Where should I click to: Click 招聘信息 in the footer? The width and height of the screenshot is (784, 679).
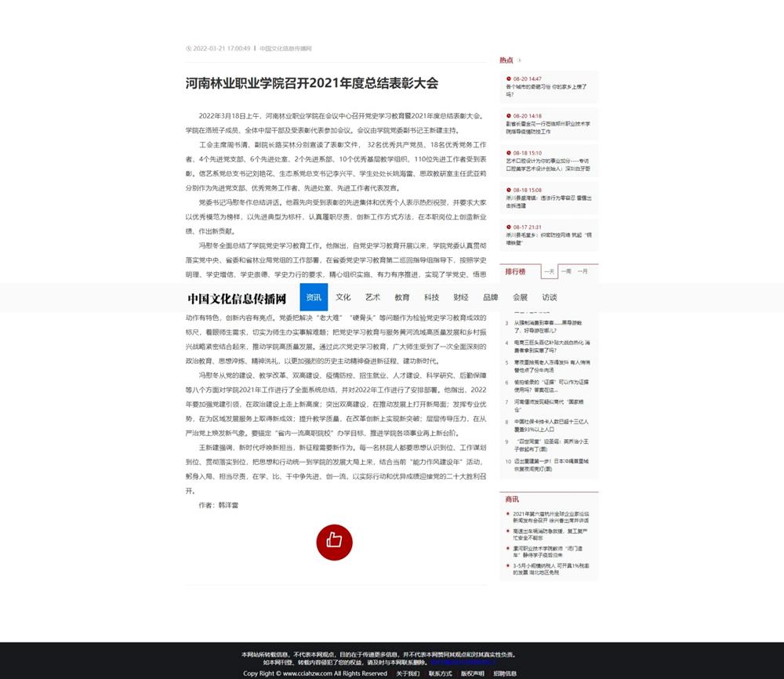[x=505, y=673]
